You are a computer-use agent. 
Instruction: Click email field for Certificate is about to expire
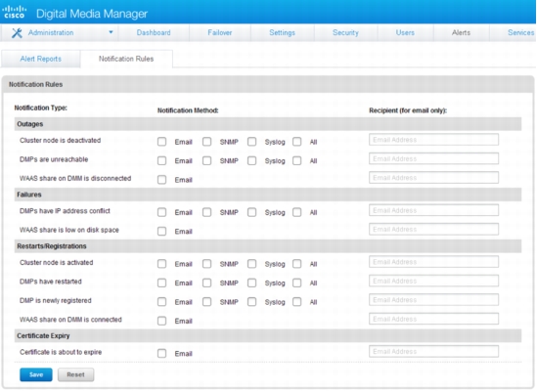pyautogui.click(x=433, y=352)
